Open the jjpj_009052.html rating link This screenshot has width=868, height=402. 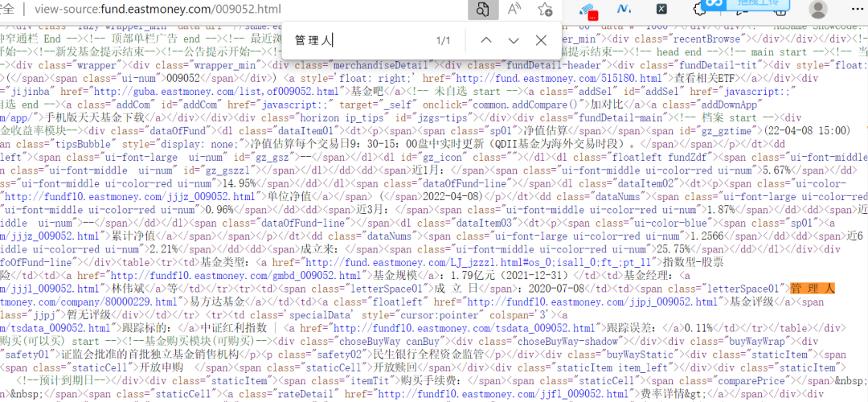click(591, 301)
